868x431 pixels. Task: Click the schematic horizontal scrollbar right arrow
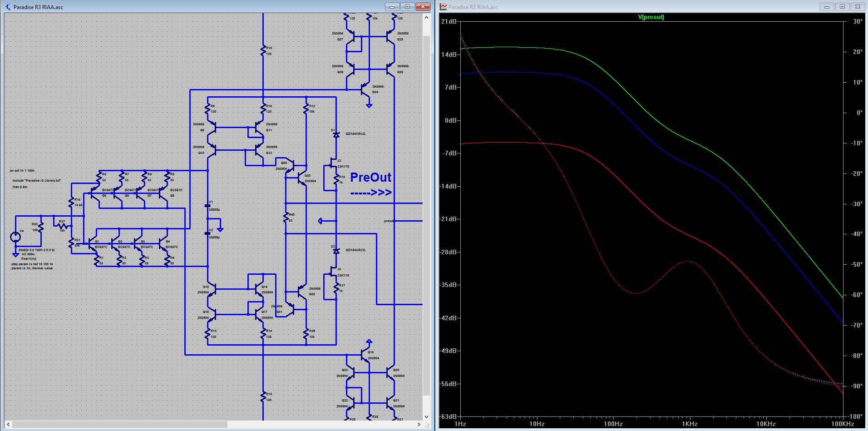click(x=419, y=425)
